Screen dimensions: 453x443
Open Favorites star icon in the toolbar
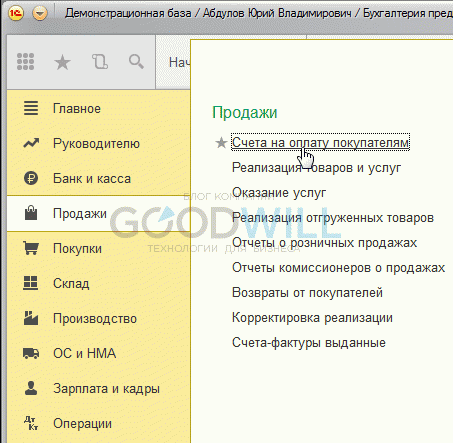[62, 62]
